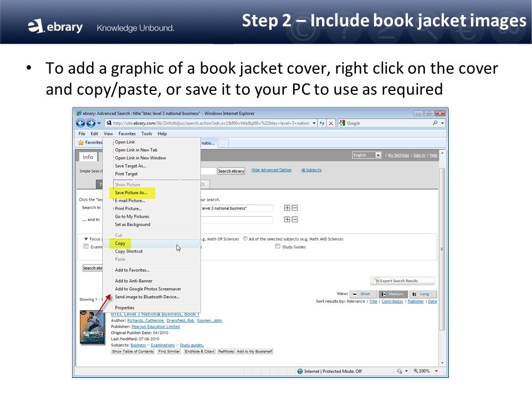532x399 pixels.
Task: Refresh the page using the refresh icon
Action: (322, 123)
